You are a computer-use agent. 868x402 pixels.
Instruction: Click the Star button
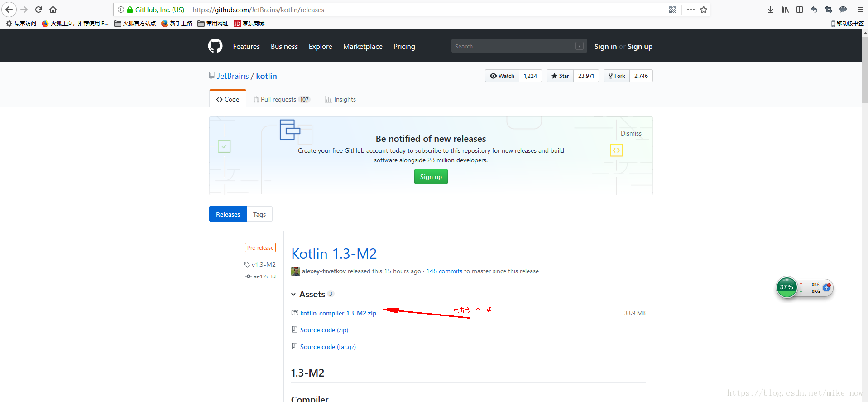tap(560, 76)
